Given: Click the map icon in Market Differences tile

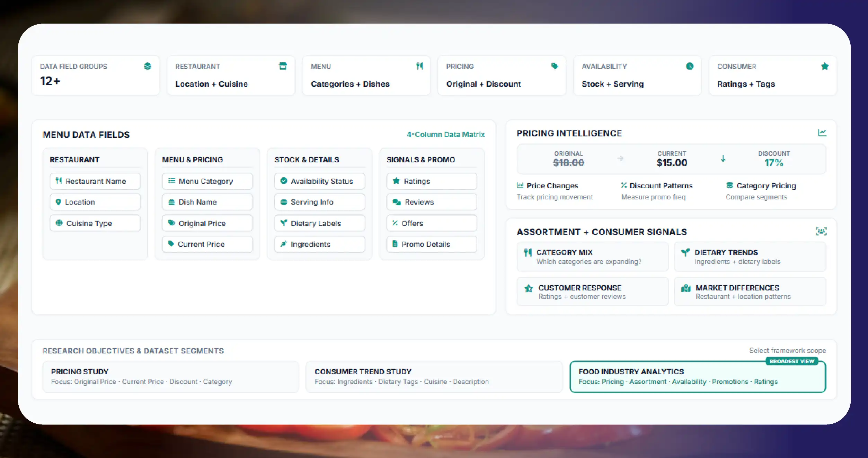Looking at the screenshot, I should (x=686, y=288).
